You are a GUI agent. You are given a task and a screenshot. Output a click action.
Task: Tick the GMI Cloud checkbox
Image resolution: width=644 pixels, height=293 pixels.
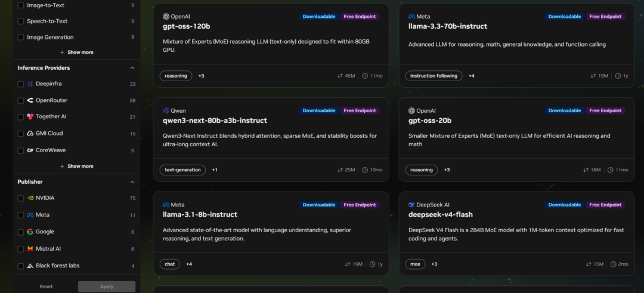pyautogui.click(x=20, y=134)
